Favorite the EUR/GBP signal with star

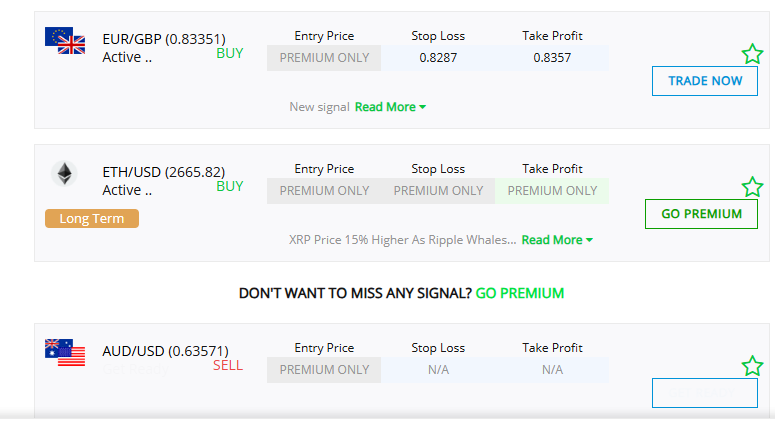click(x=752, y=54)
